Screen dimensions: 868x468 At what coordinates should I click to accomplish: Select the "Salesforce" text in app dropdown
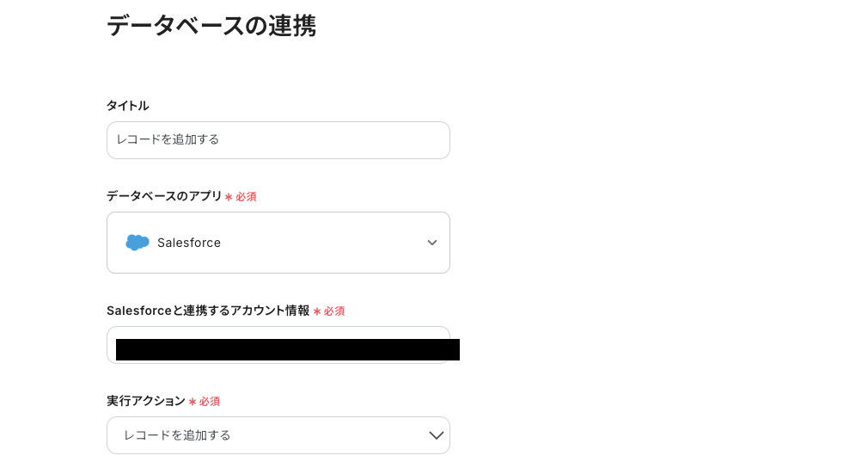click(189, 243)
